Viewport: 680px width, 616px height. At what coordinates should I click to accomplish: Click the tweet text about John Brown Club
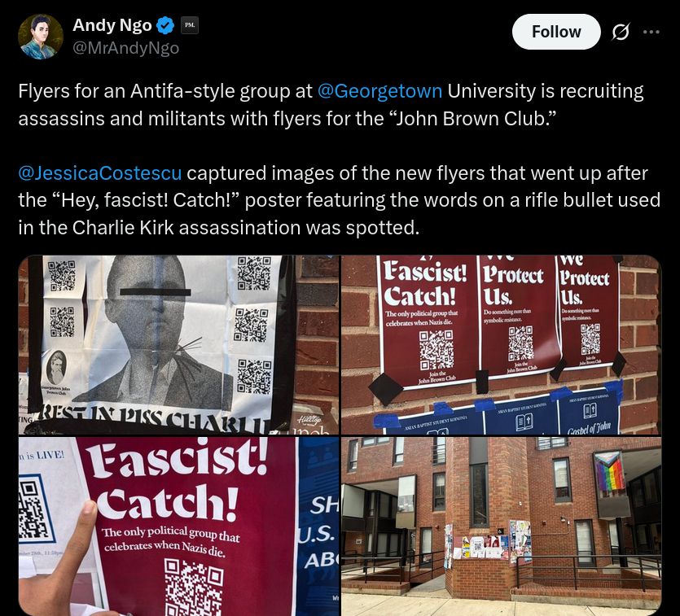point(331,105)
